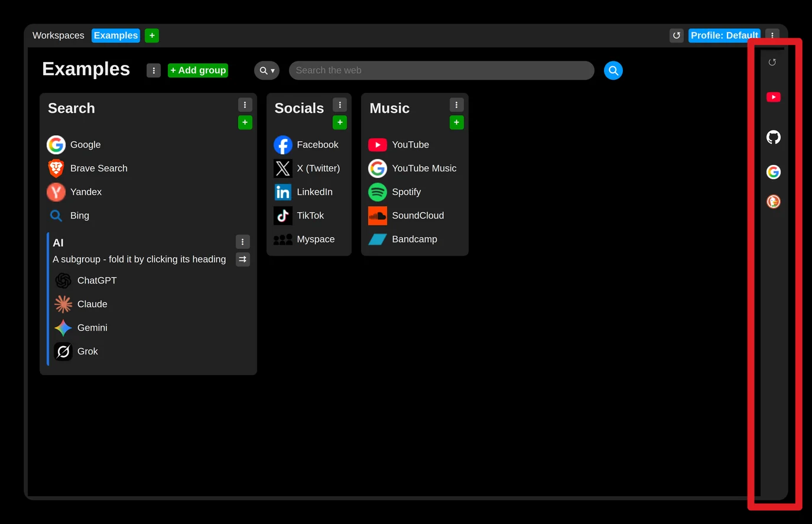
Task: Run the web search with the blue magnifier button
Action: [613, 70]
